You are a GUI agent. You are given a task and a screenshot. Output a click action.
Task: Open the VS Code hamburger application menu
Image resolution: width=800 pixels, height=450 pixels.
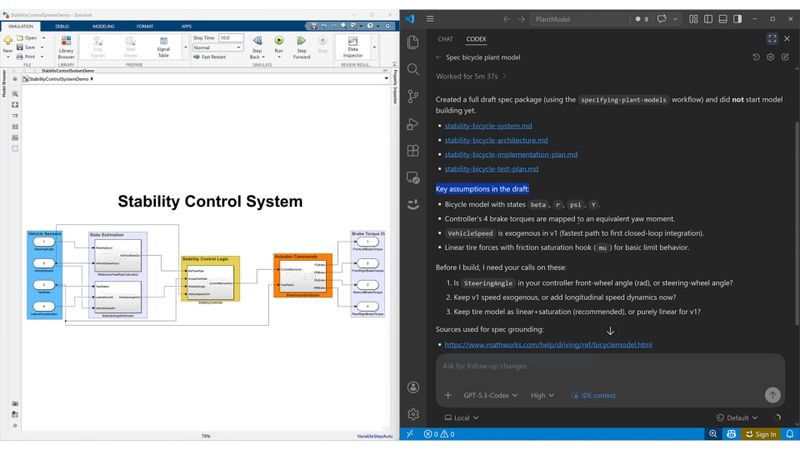point(430,19)
